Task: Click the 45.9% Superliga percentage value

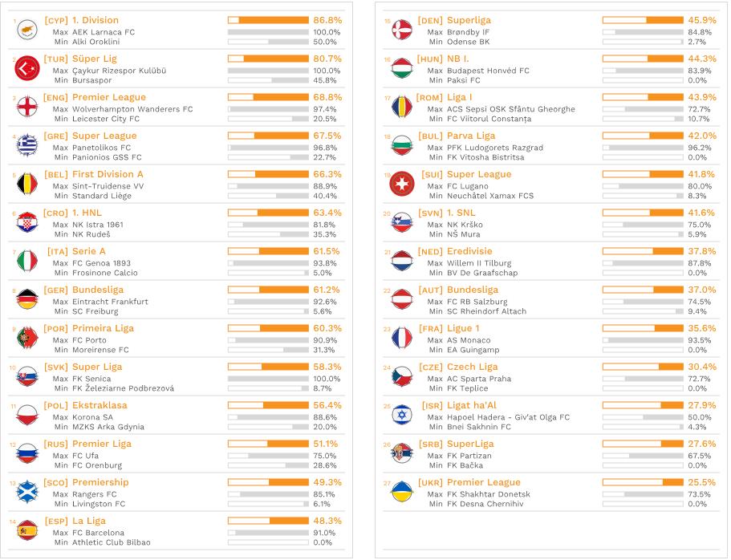Action: pos(702,20)
